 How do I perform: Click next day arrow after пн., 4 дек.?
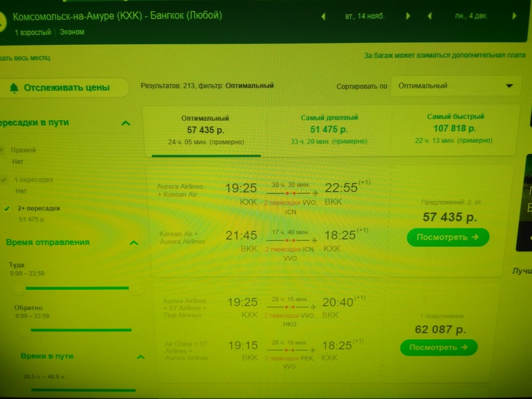(514, 16)
